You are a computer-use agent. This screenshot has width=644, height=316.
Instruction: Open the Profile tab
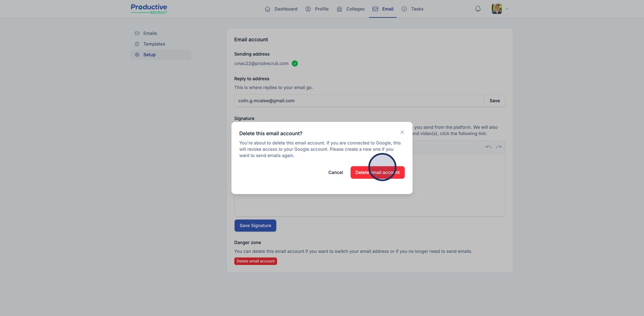pos(317,9)
